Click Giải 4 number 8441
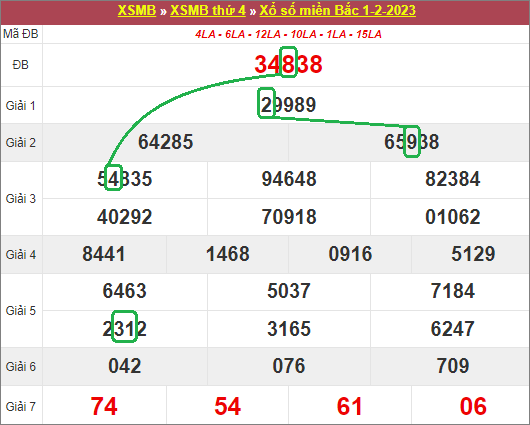530x425 pixels. point(104,254)
